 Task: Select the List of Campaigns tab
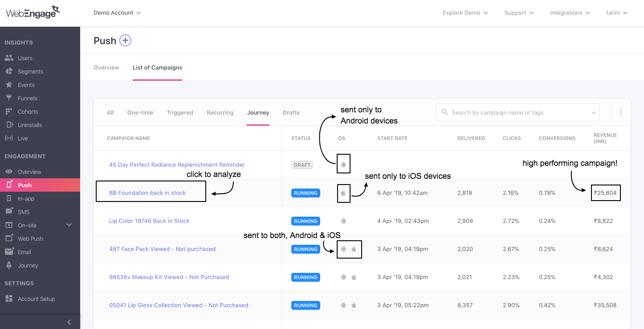click(157, 68)
